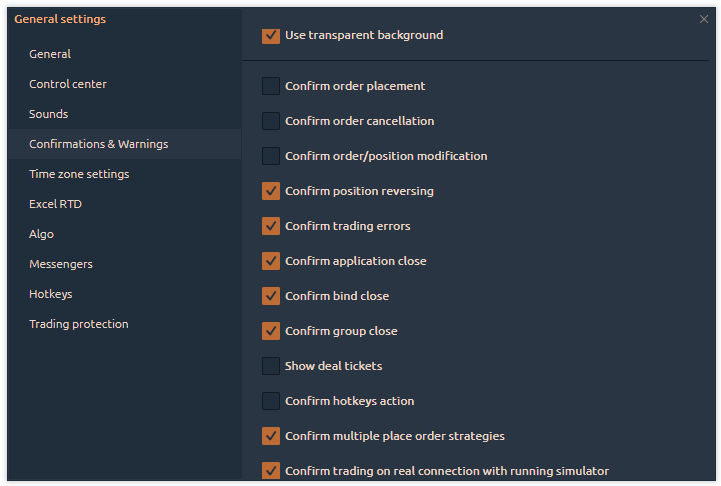The image size is (721, 486).
Task: Open Hotkeys settings section
Action: tap(51, 294)
